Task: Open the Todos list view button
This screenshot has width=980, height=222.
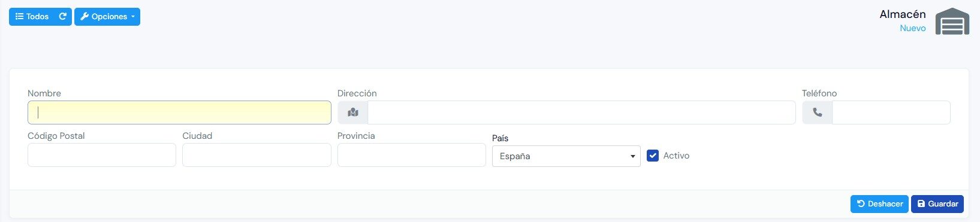Action: (32, 17)
